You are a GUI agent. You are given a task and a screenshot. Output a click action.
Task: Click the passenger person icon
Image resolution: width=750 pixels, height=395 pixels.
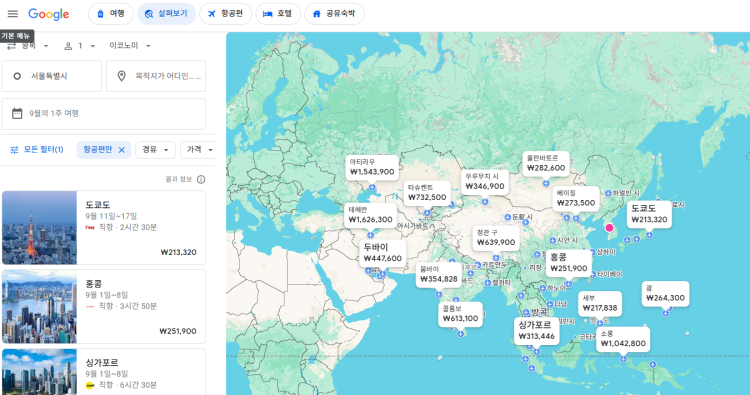pyautogui.click(x=68, y=46)
